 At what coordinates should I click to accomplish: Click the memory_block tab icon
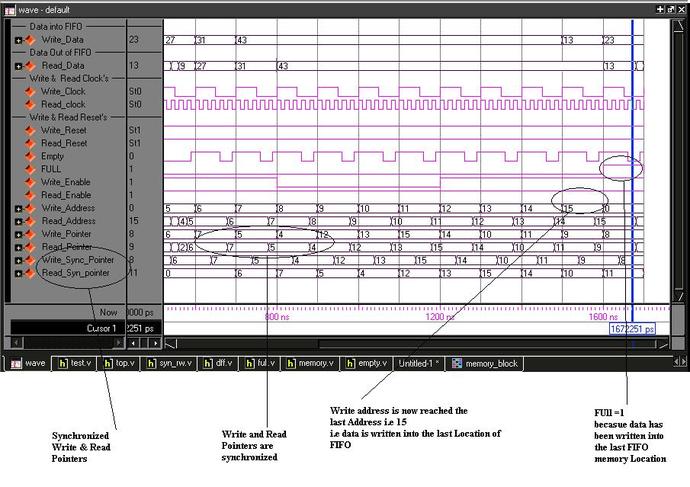pos(457,363)
